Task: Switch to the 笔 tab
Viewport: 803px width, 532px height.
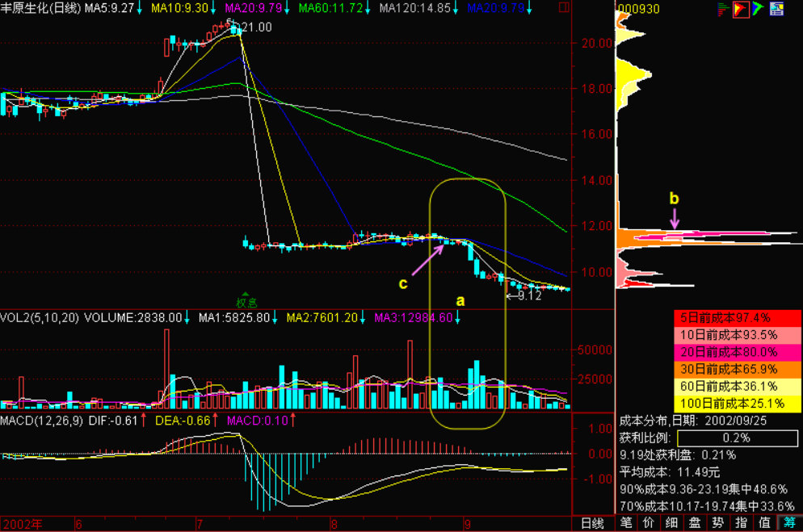Action: [626, 523]
